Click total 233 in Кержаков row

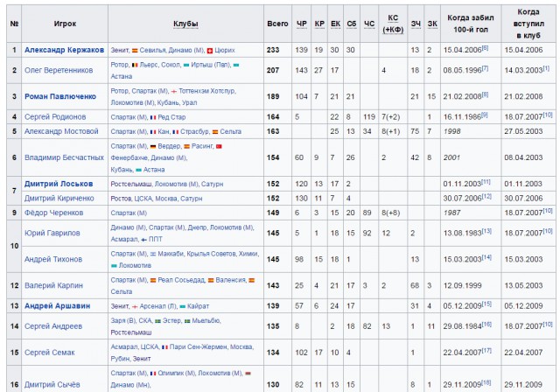pyautogui.click(x=273, y=50)
